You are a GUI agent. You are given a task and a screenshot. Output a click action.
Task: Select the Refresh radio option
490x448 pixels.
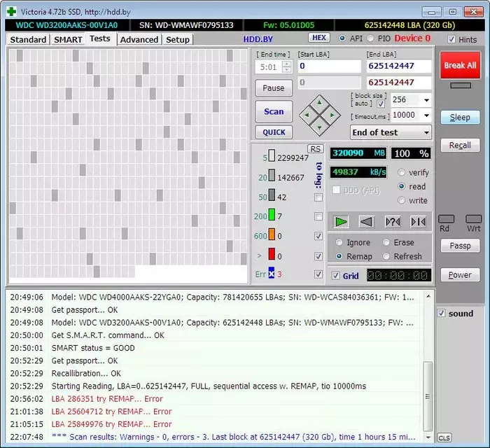point(386,256)
